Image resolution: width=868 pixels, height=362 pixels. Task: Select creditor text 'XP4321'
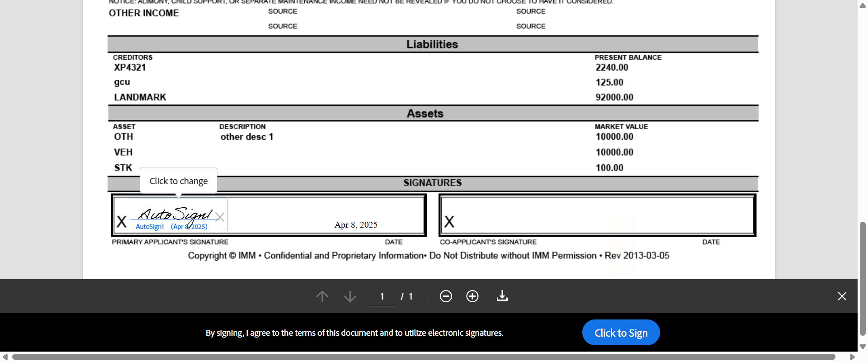point(130,67)
